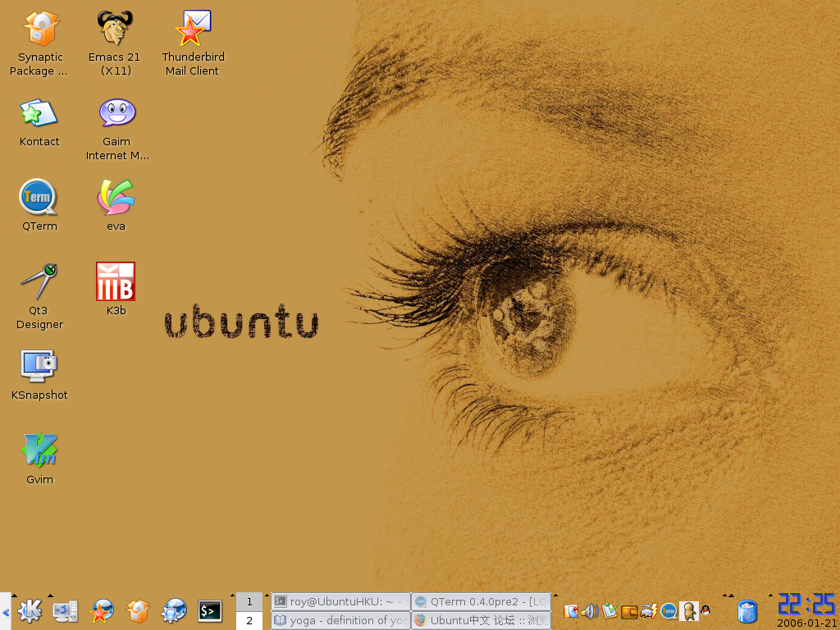Viewport: 840px width, 630px height.
Task: Click the system computer icon in panel
Action: pyautogui.click(x=66, y=611)
